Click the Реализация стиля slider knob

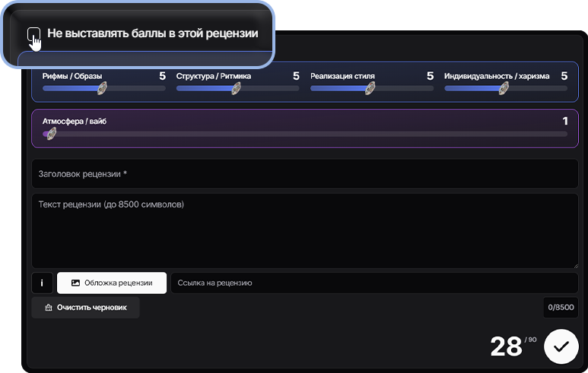tap(370, 88)
